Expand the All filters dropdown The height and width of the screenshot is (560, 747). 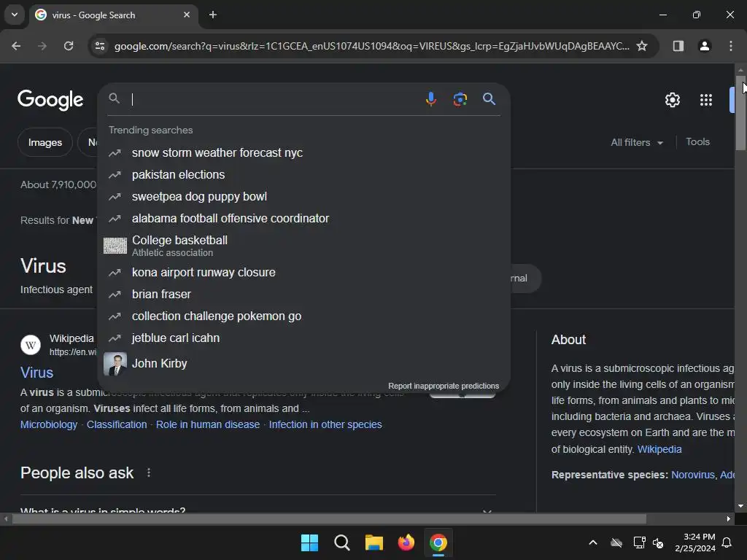pos(637,142)
